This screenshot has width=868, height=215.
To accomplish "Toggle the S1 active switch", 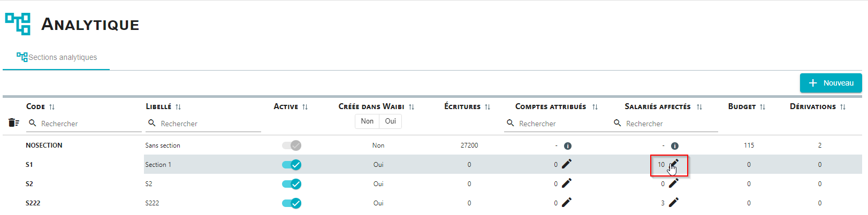I will pos(292,165).
